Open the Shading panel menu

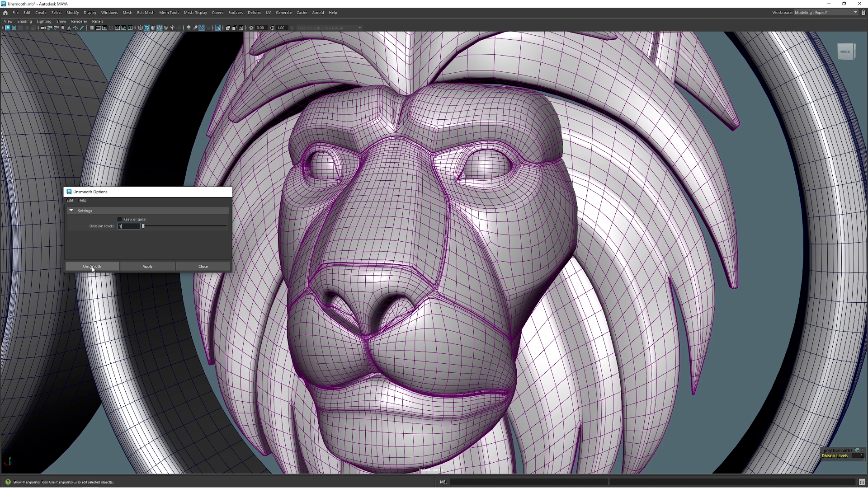[24, 21]
